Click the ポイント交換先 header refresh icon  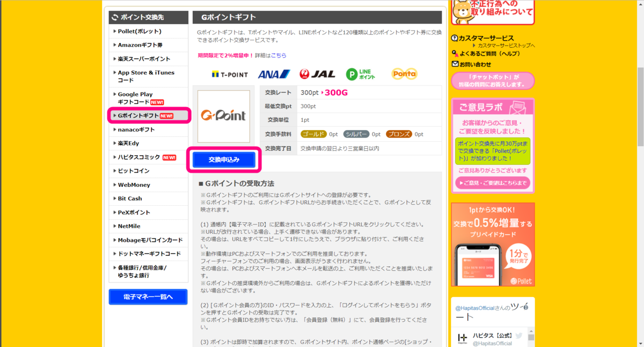point(115,17)
